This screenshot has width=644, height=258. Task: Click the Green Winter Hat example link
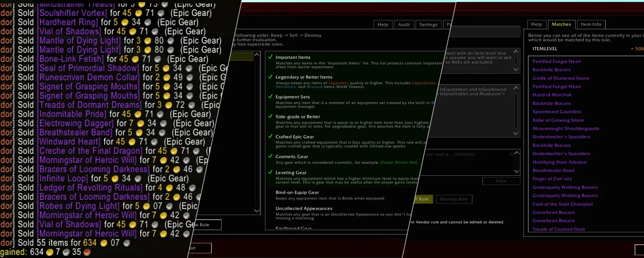[x=399, y=162]
